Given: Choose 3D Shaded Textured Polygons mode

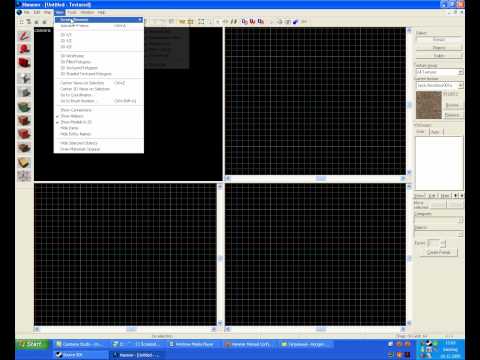Looking at the screenshot, I should pos(99,74).
